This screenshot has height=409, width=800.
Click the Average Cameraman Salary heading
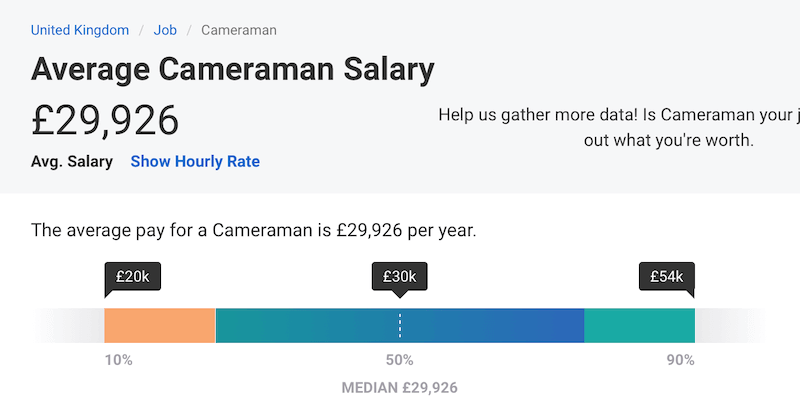(x=233, y=70)
